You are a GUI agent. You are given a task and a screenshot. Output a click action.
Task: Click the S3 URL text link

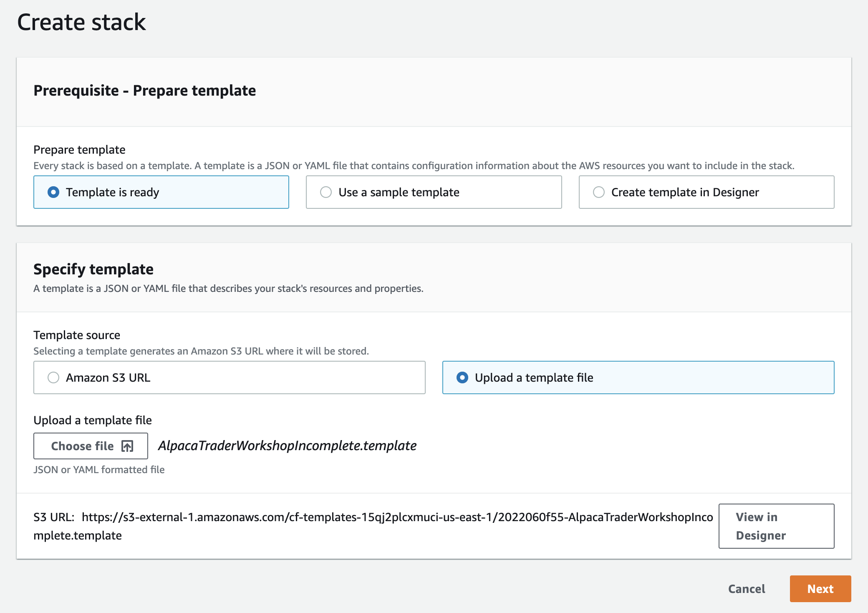click(x=396, y=517)
